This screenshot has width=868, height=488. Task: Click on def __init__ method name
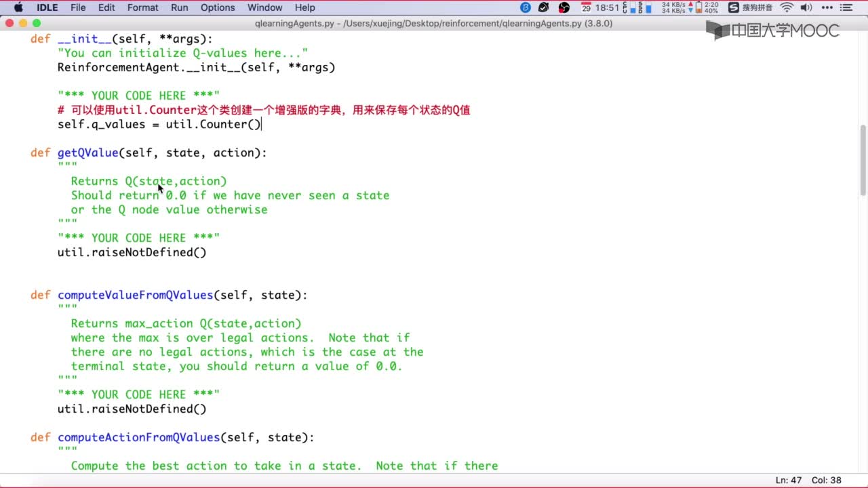coord(84,39)
